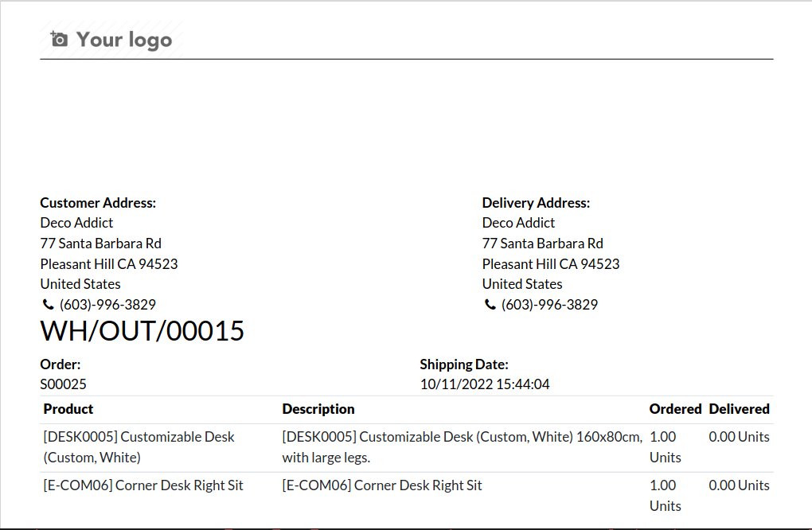Select the Customer Address heading
The height and width of the screenshot is (530, 812).
[98, 203]
